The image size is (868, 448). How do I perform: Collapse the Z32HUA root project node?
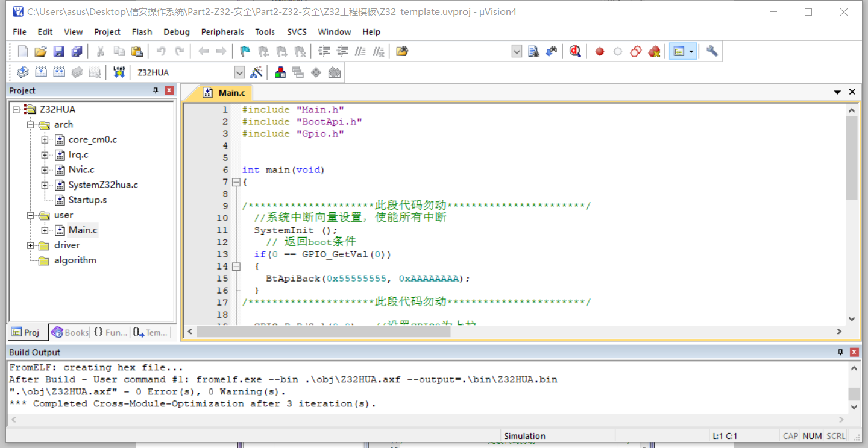click(x=16, y=110)
